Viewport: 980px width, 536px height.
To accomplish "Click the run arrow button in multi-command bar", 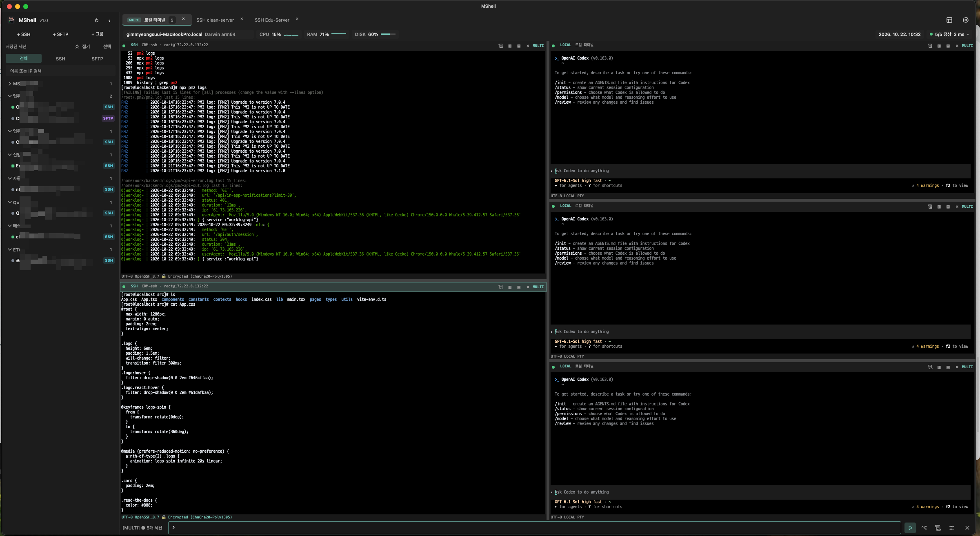I will [910, 528].
